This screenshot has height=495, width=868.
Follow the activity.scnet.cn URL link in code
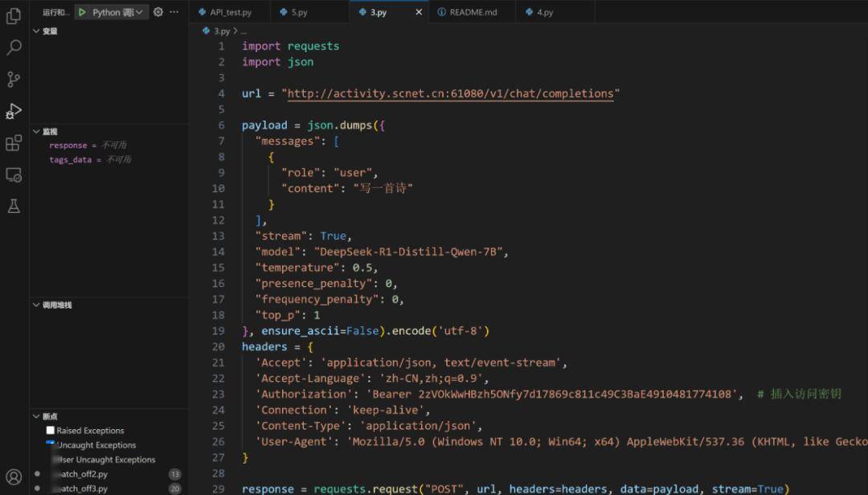pos(450,94)
